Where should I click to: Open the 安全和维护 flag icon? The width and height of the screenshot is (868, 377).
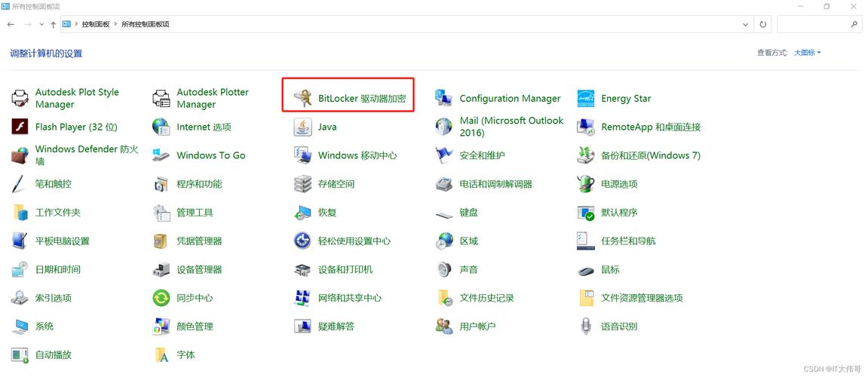(444, 155)
